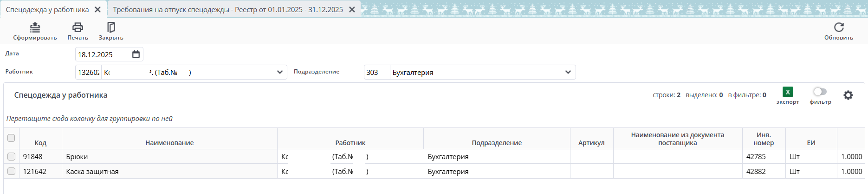Expand the Подразделение dropdown list
Viewport: 868px width, 194px height.
tap(568, 72)
